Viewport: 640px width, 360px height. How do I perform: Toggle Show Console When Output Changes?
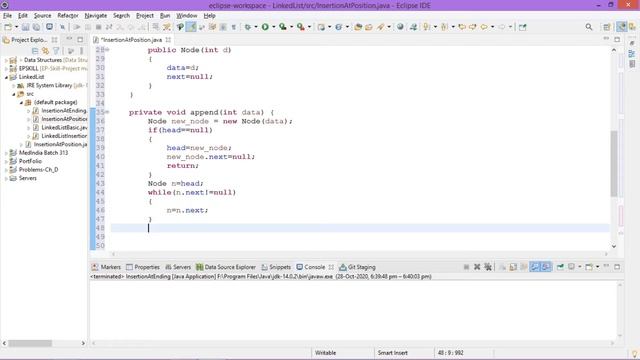point(535,267)
